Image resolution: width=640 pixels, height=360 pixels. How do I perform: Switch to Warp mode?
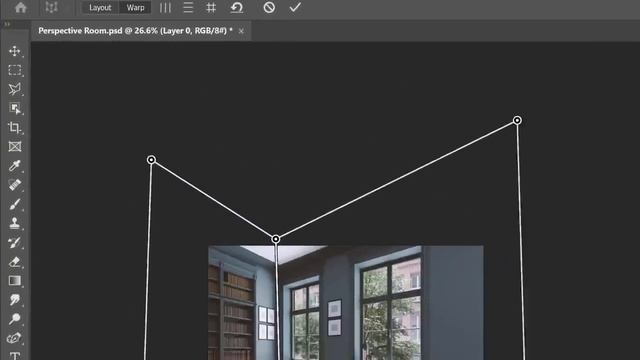point(135,7)
